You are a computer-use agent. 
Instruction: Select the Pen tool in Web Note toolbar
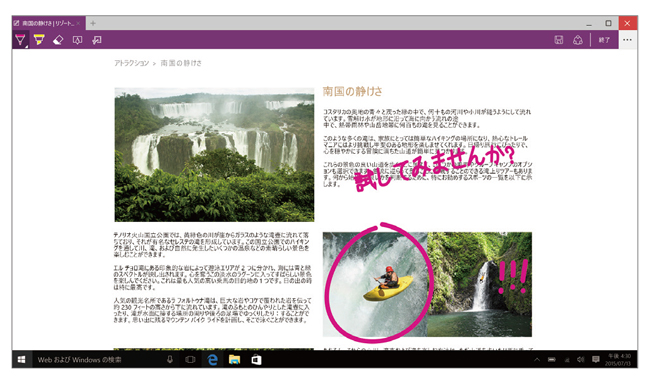coord(20,40)
